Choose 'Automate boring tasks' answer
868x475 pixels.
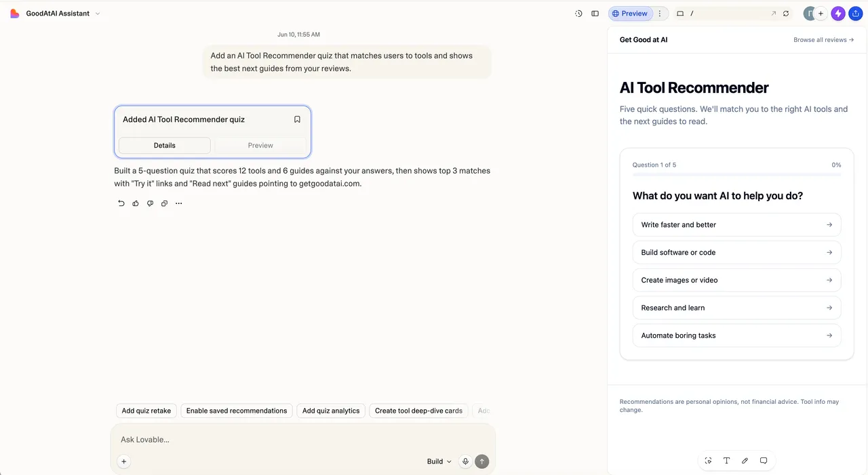pyautogui.click(x=736, y=336)
